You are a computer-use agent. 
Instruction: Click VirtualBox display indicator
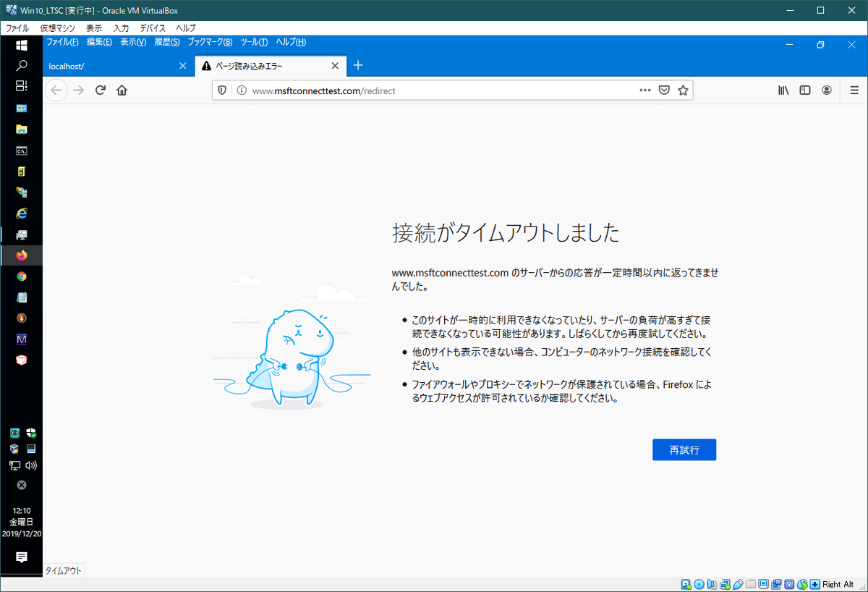point(763,584)
